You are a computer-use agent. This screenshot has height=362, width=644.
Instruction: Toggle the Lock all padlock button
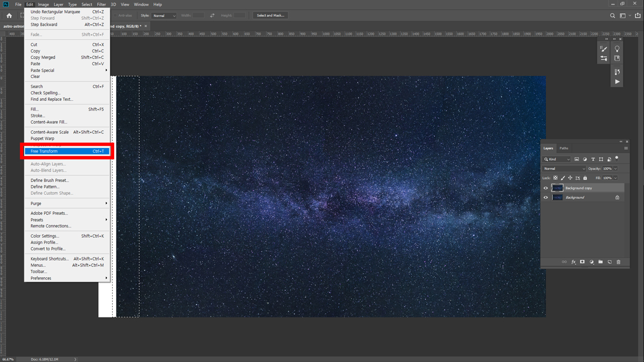tap(585, 178)
